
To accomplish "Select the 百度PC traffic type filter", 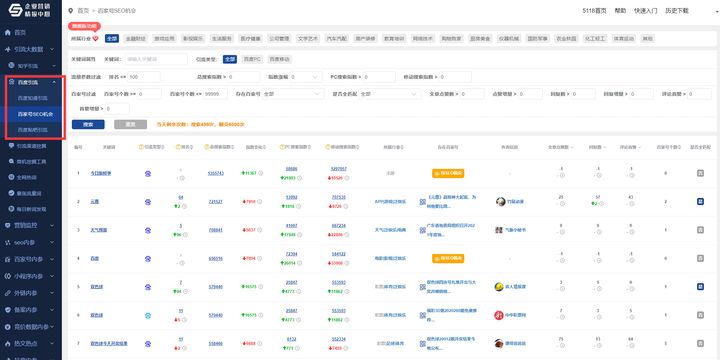I will pyautogui.click(x=253, y=59).
